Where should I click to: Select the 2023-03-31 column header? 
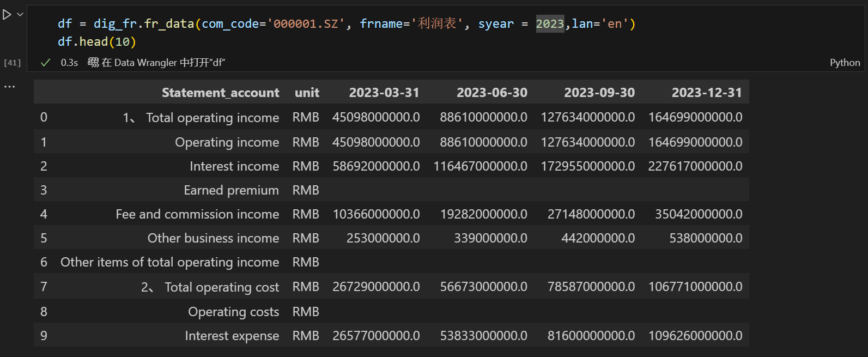pyautogui.click(x=384, y=93)
